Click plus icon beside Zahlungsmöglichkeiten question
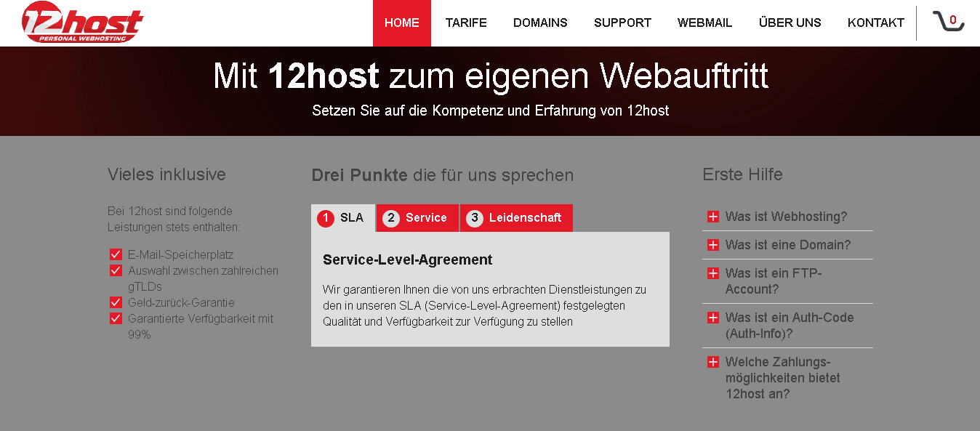This screenshot has width=980, height=431. (x=713, y=362)
